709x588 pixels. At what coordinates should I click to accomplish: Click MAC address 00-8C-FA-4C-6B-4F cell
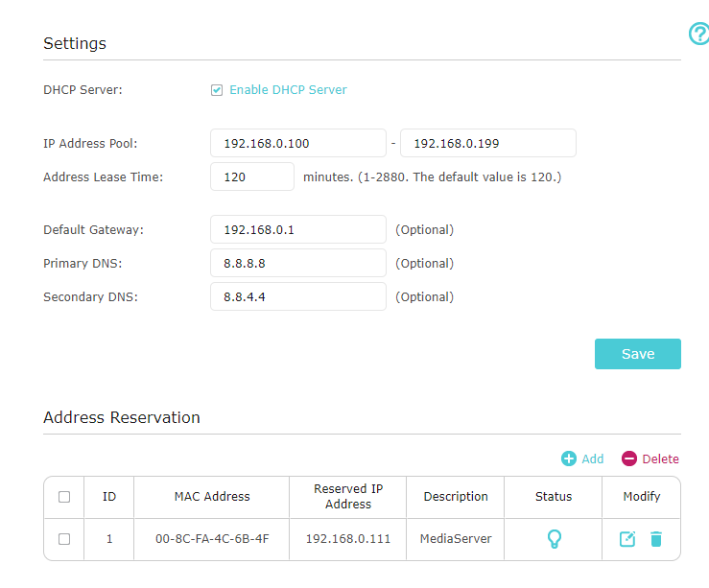click(212, 539)
